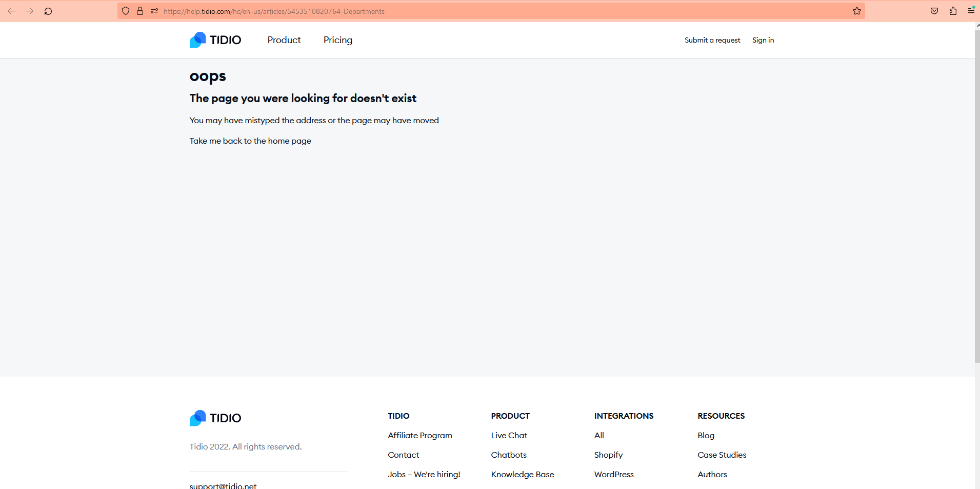Screen dimensions: 980x489
Task: Click the browser reload icon
Action: pyautogui.click(x=48, y=11)
